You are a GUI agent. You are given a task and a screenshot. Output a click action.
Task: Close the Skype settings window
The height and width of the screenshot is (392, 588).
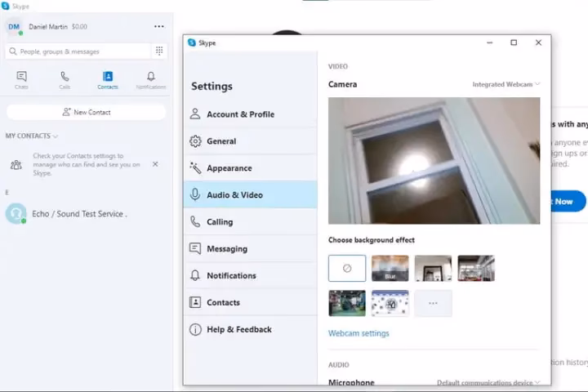[538, 42]
